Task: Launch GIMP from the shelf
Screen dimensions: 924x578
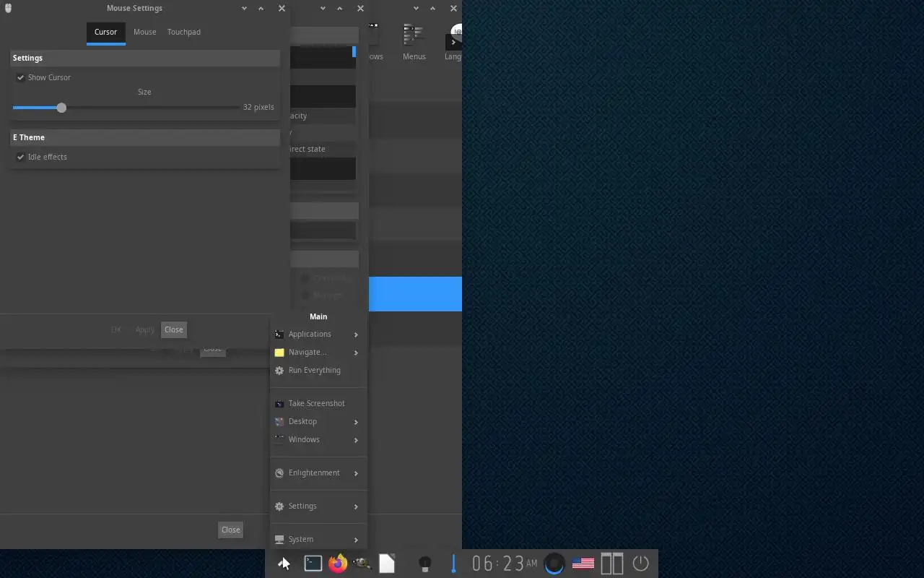Action: click(362, 564)
